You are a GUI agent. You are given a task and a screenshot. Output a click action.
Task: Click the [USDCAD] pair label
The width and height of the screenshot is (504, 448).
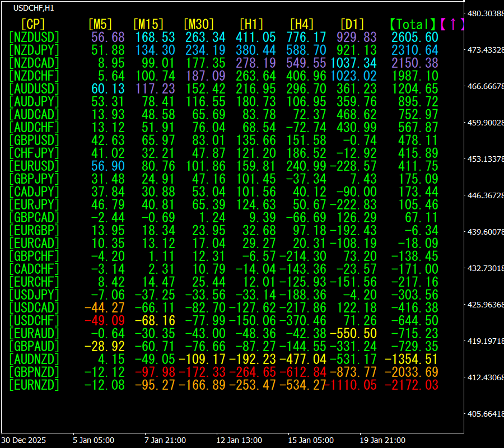pyautogui.click(x=34, y=307)
